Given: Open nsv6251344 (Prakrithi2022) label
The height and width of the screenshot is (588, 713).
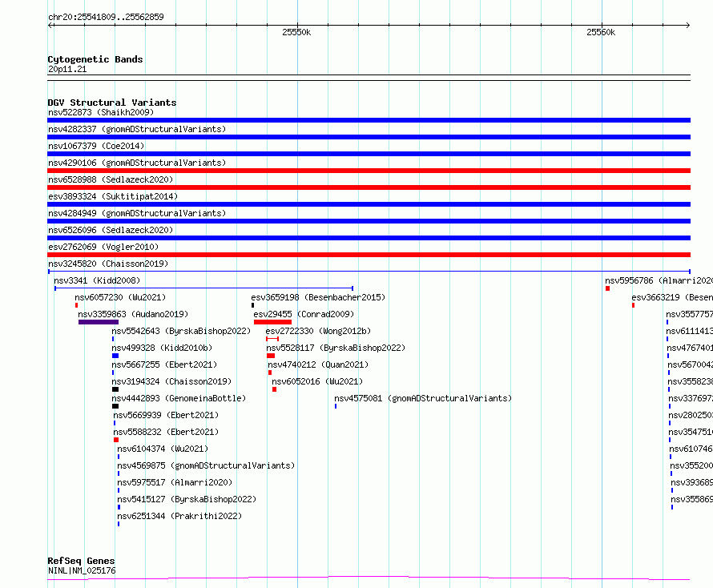Looking at the screenshot, I should point(179,516).
